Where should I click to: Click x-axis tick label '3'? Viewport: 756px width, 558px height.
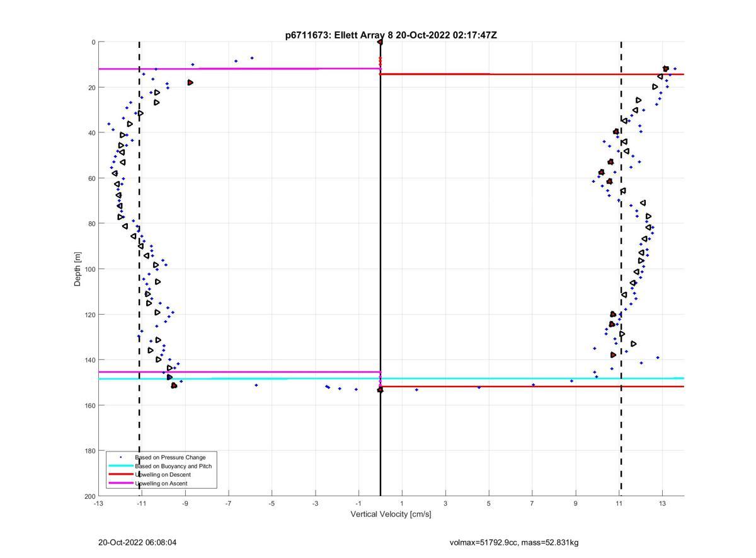[445, 504]
